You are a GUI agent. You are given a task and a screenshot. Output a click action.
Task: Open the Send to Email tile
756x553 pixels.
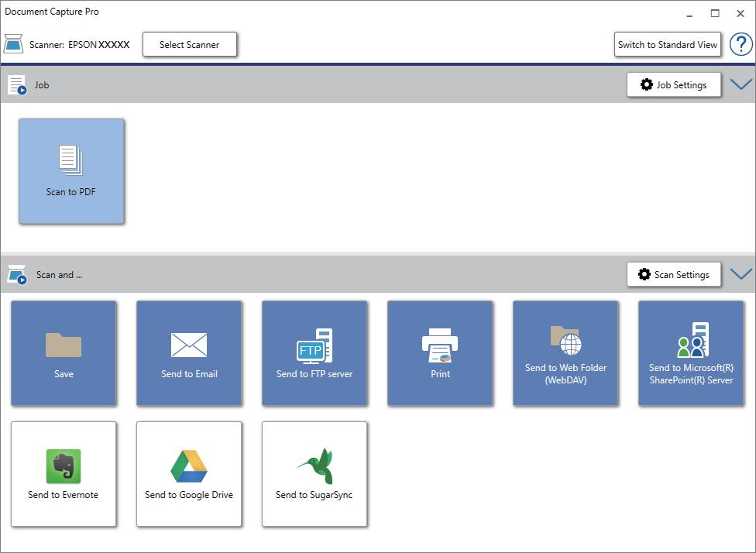pyautogui.click(x=189, y=353)
